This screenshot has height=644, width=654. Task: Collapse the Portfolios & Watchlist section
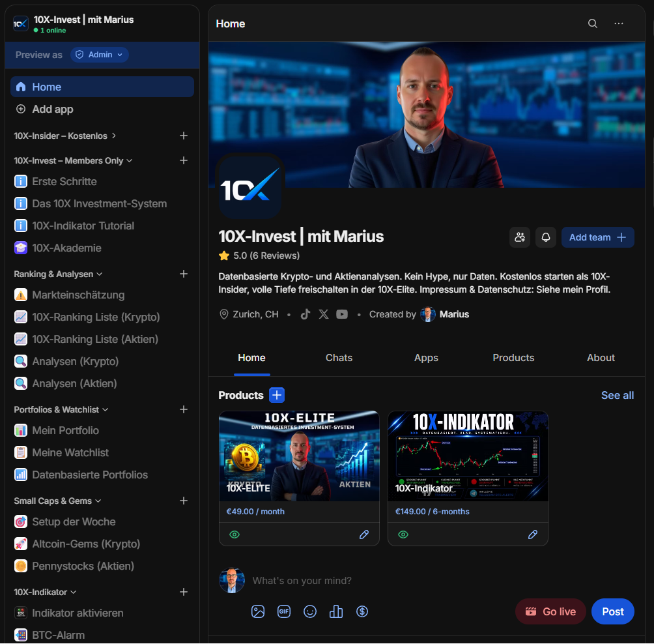[x=61, y=409]
